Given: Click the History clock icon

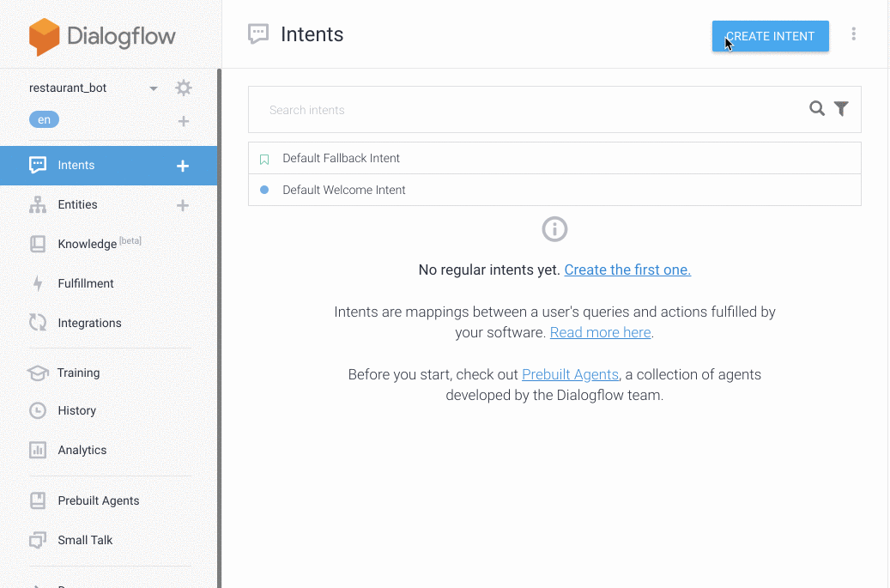Looking at the screenshot, I should click(x=38, y=410).
